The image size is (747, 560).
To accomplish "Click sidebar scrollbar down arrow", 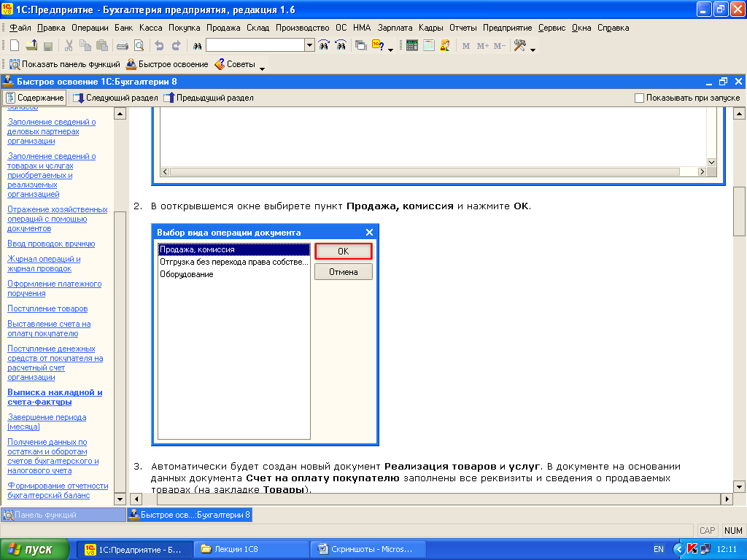I will tap(120, 499).
